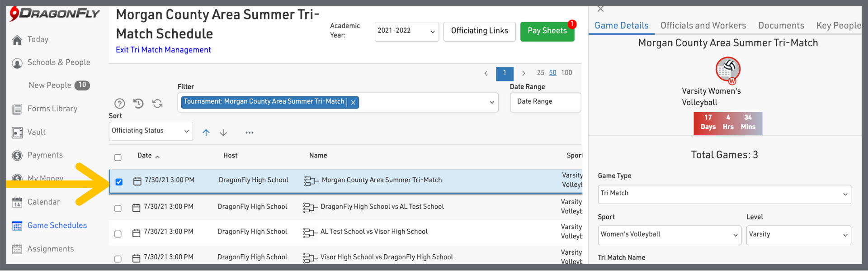
Task: Click Exit Tri Match Management link
Action: click(x=163, y=50)
